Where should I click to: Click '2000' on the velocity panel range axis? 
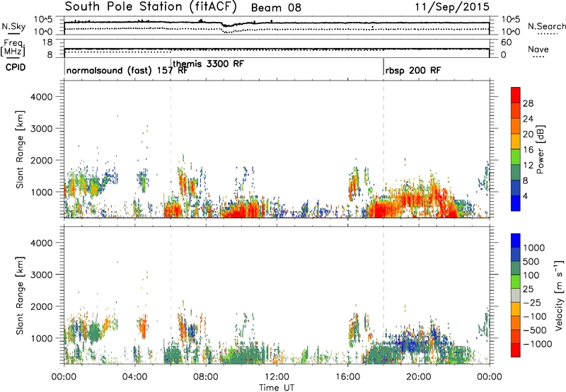tap(42, 306)
